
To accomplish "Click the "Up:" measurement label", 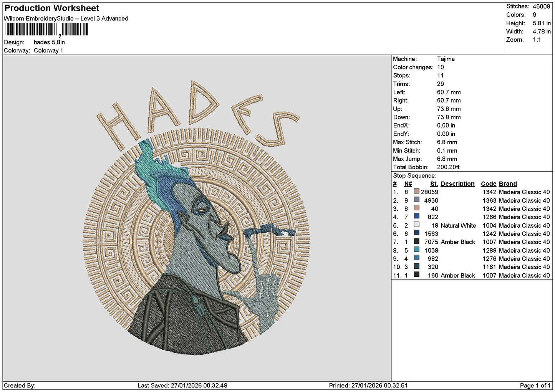I will [x=398, y=109].
